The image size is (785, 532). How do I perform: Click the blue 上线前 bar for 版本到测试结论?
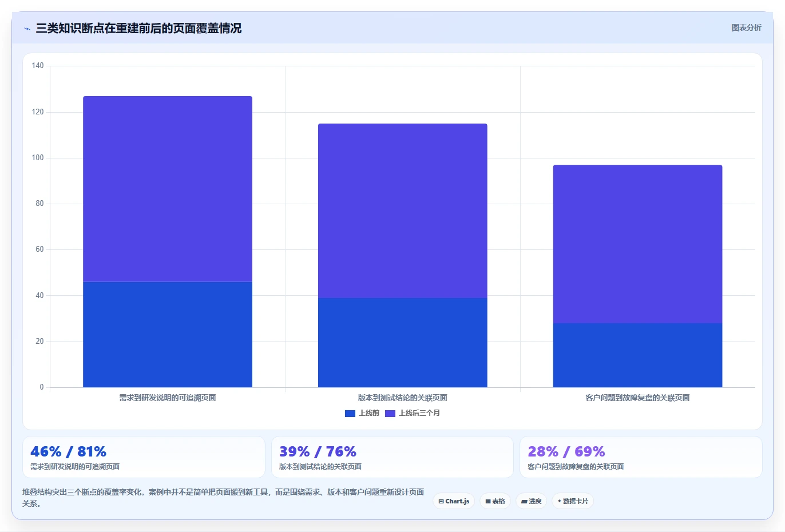pyautogui.click(x=403, y=343)
